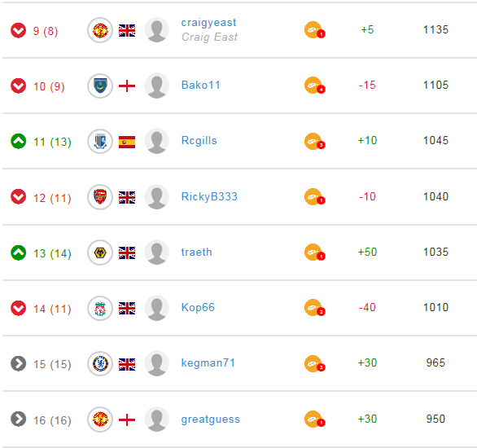
Task: Click the Spain flag in the Rcgills row
Action: point(127,142)
